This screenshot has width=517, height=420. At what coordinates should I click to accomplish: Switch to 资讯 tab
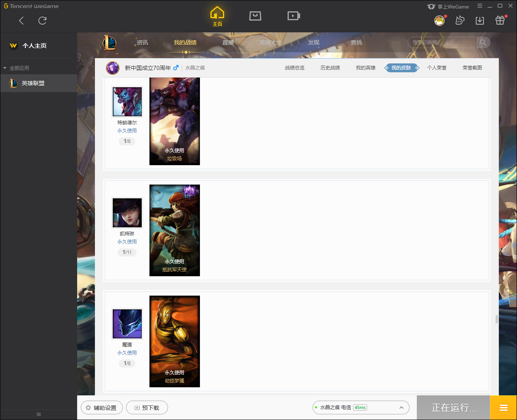(142, 42)
